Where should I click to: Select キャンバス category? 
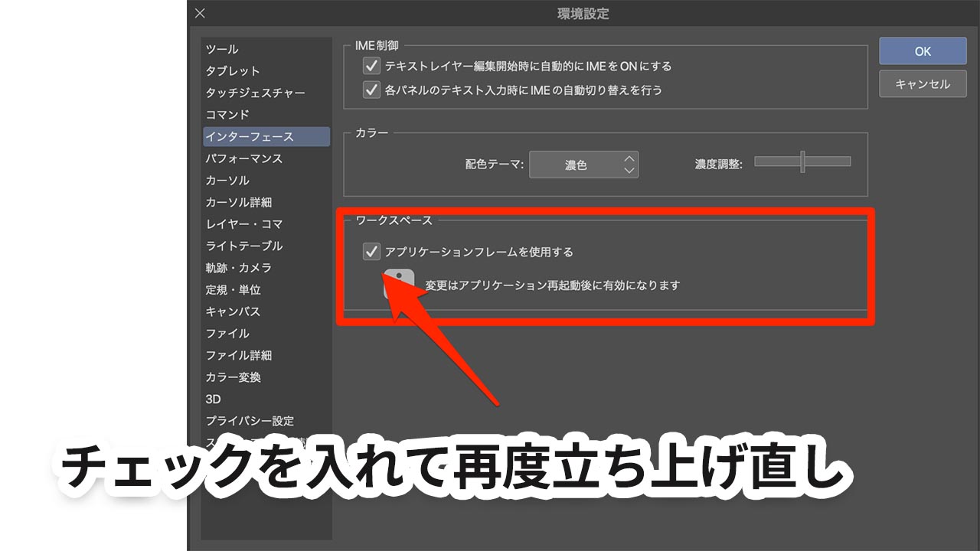(266, 311)
